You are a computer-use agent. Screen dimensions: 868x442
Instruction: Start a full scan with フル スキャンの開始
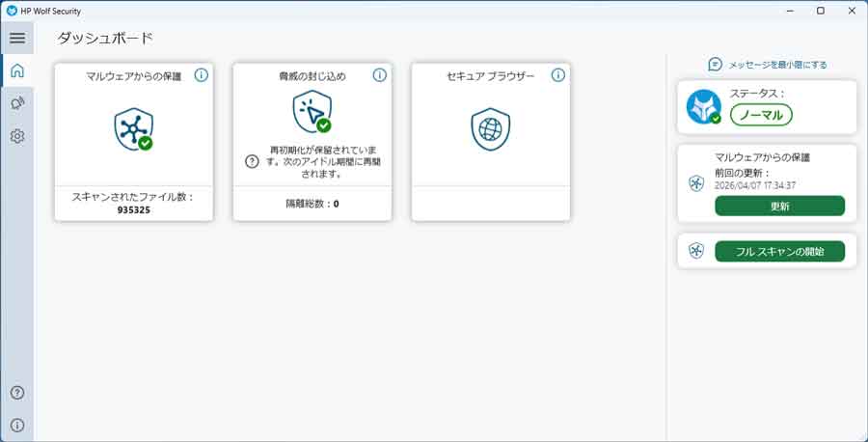tap(779, 251)
